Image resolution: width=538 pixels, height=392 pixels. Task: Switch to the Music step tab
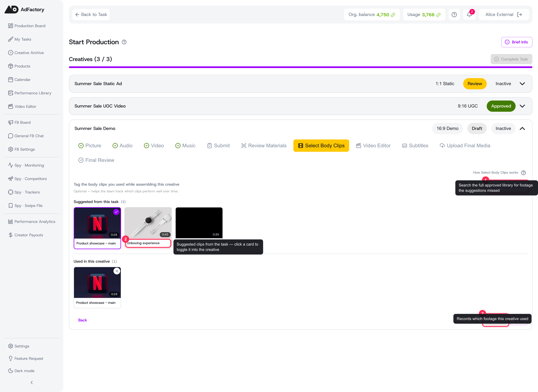click(185, 145)
